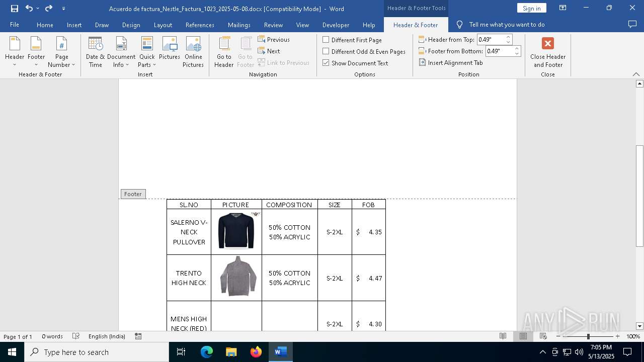Click the FOB column header cell
The image size is (644, 362).
(x=368, y=205)
